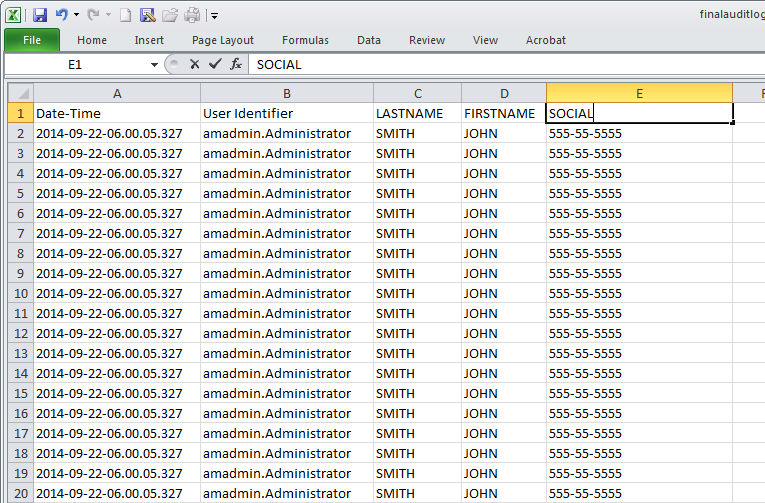The height and width of the screenshot is (503, 765).
Task: Click the Save As icon with pencil
Action: tap(147, 16)
